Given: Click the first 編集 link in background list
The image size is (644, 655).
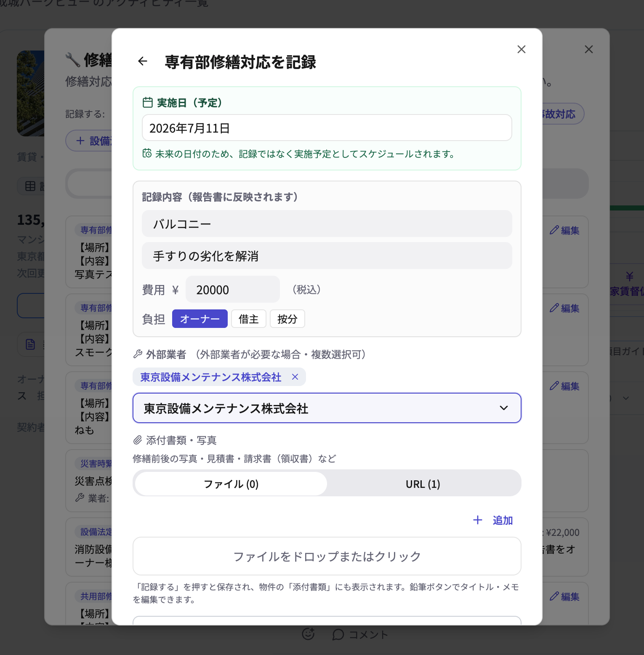Looking at the screenshot, I should pyautogui.click(x=564, y=230).
